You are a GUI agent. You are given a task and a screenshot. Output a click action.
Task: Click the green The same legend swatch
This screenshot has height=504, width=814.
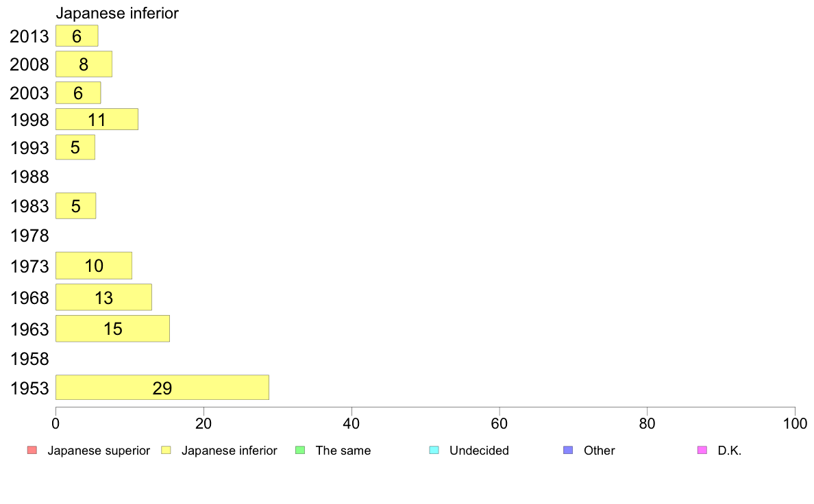(300, 450)
